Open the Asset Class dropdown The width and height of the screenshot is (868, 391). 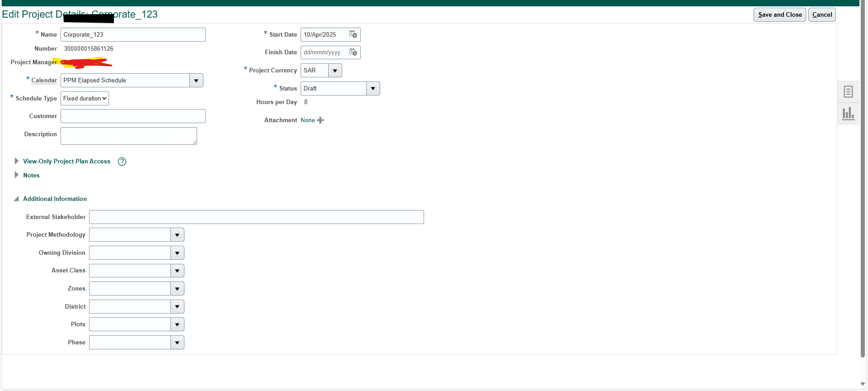[177, 271]
